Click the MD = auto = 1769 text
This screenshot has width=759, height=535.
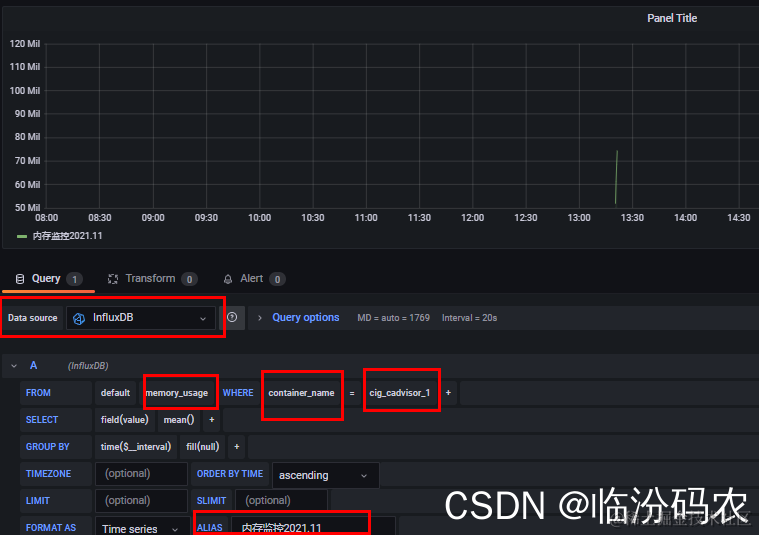point(394,318)
